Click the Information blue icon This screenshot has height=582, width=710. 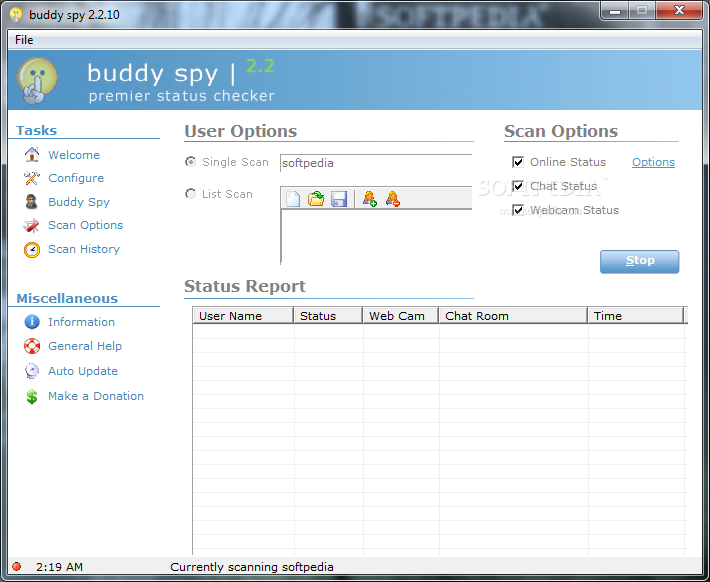pyautogui.click(x=32, y=322)
